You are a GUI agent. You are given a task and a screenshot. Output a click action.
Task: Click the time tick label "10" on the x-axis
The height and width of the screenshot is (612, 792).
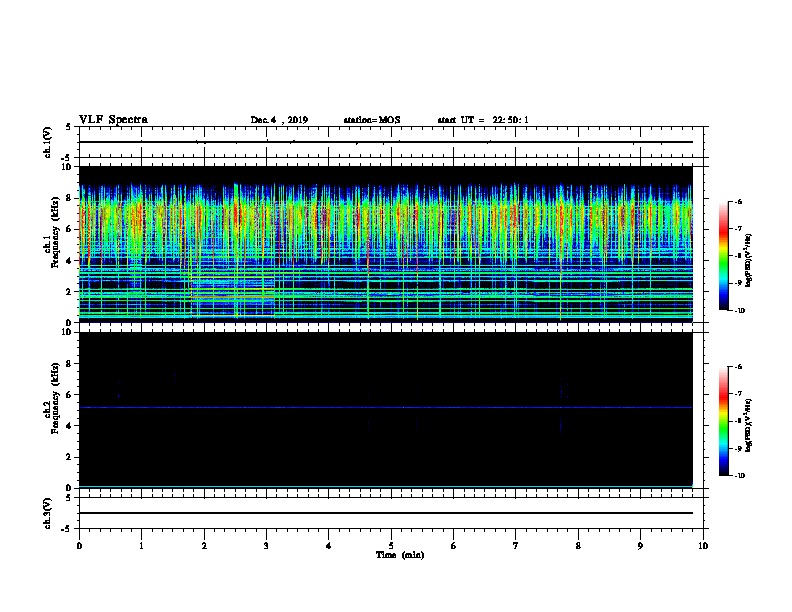pos(703,545)
